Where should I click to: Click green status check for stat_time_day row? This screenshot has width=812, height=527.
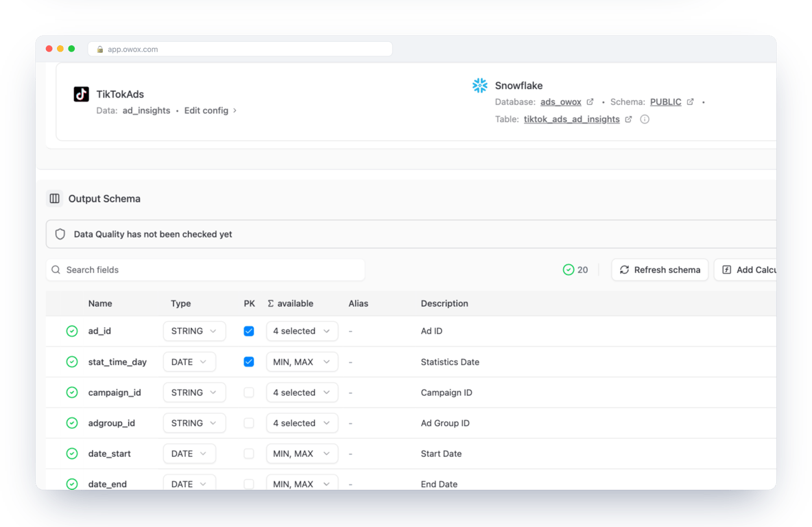[x=72, y=362]
